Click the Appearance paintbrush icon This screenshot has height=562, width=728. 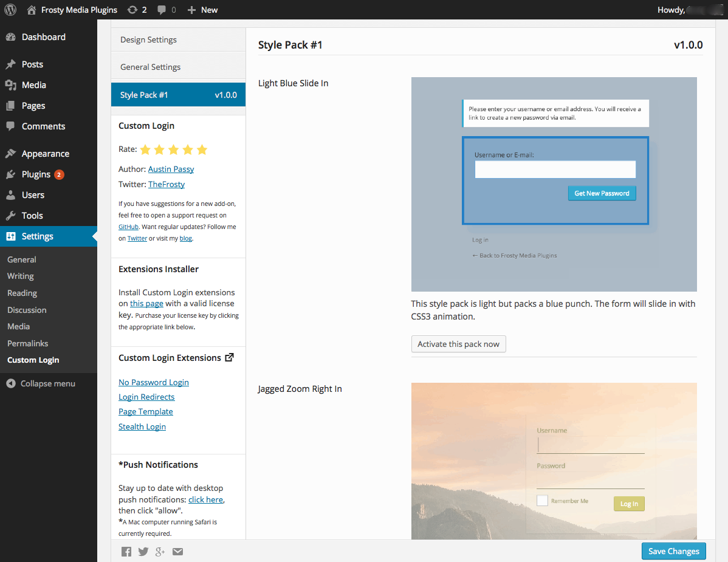pos(11,154)
